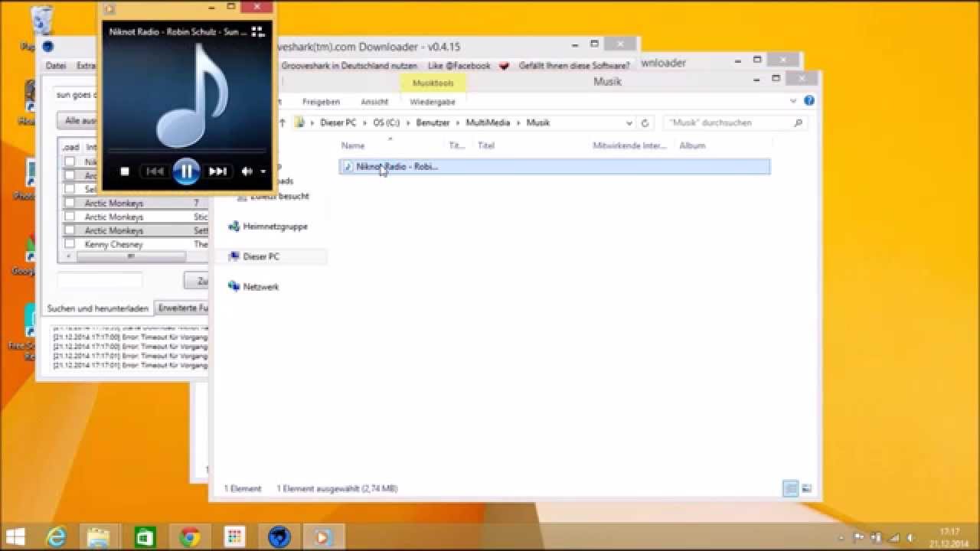Click the Up arrow in Explorer

tap(282, 122)
